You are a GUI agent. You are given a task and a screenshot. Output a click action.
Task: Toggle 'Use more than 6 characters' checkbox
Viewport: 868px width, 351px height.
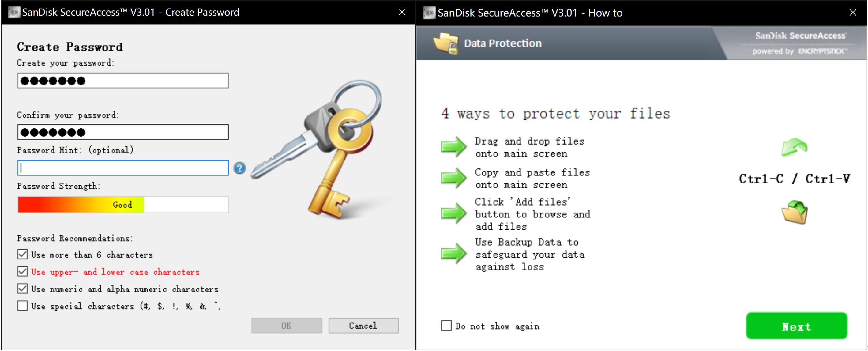[x=23, y=254]
